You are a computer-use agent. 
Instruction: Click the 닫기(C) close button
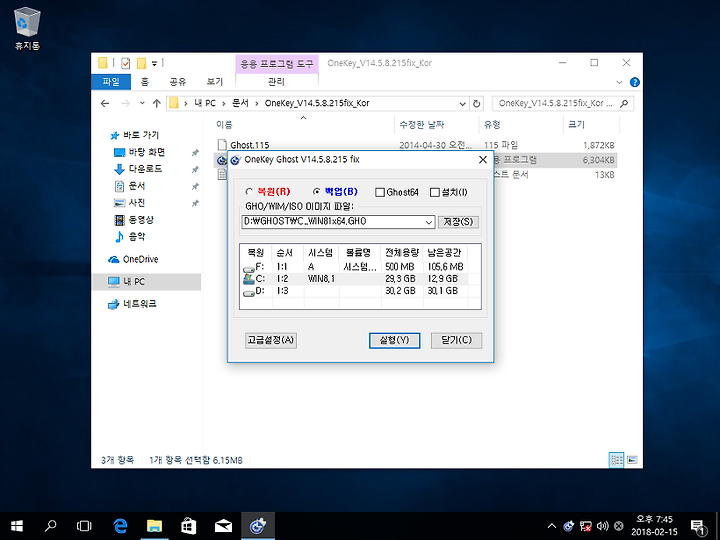(456, 340)
